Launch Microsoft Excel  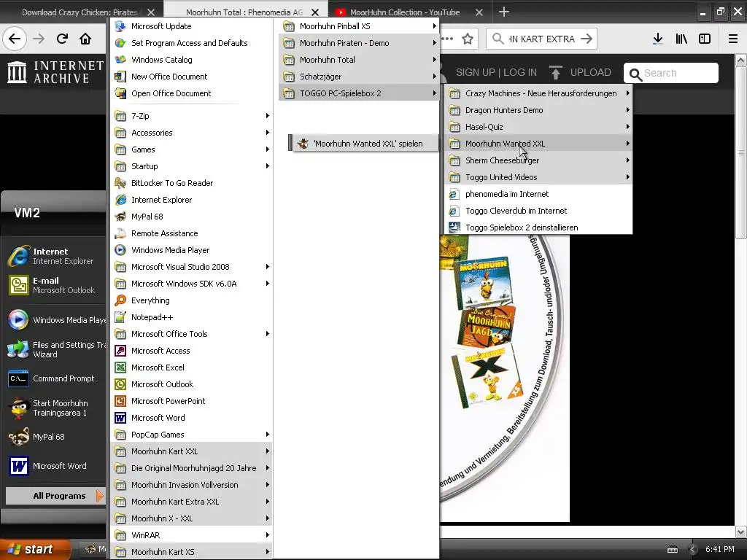click(190, 367)
